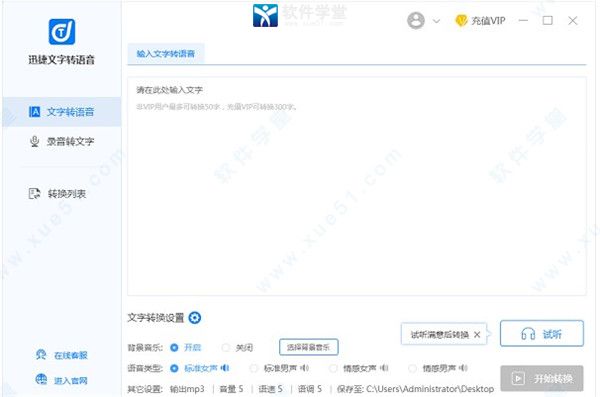
Task: Click the 选择背景音乐 button
Action: [x=308, y=347]
